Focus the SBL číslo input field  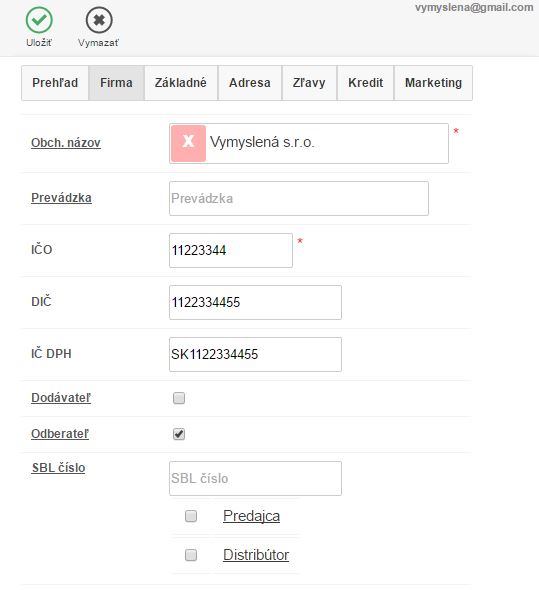[255, 478]
